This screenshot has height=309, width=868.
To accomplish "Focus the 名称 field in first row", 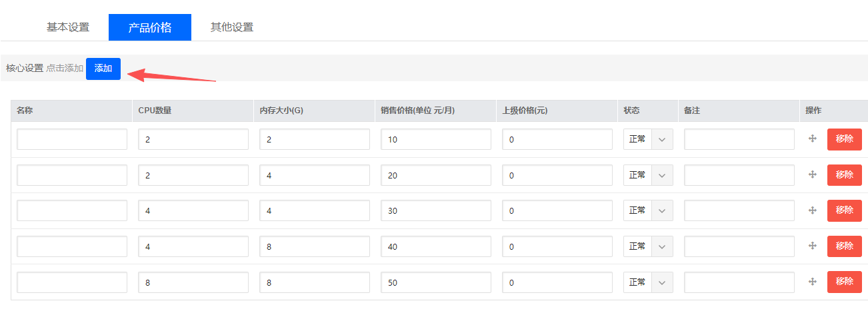I will pos(72,139).
